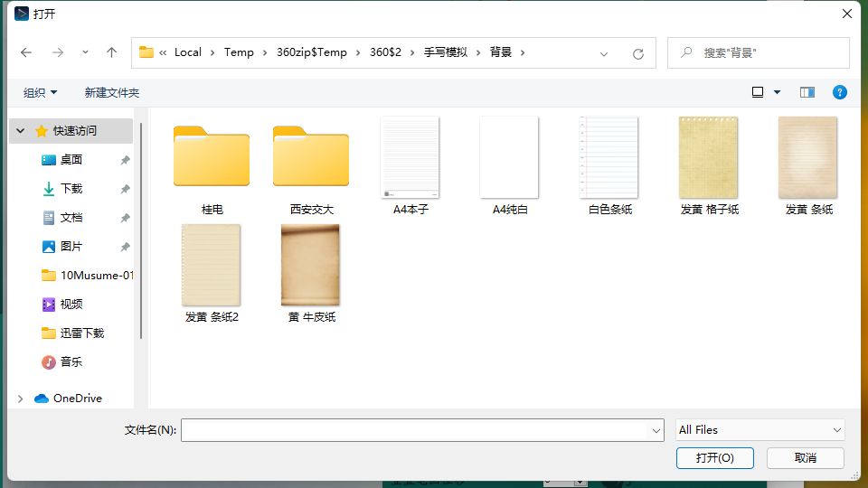Click Temp in the address path
This screenshot has width=868, height=488.
tap(239, 52)
